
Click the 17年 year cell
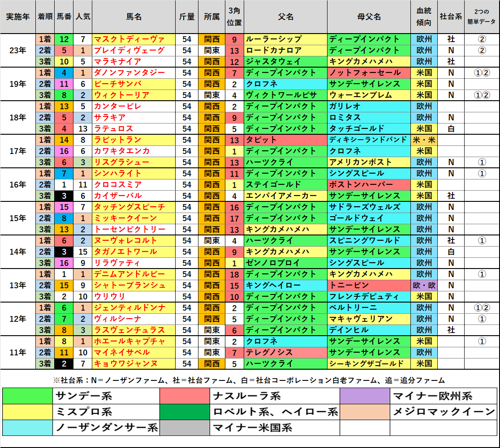[x=18, y=151]
